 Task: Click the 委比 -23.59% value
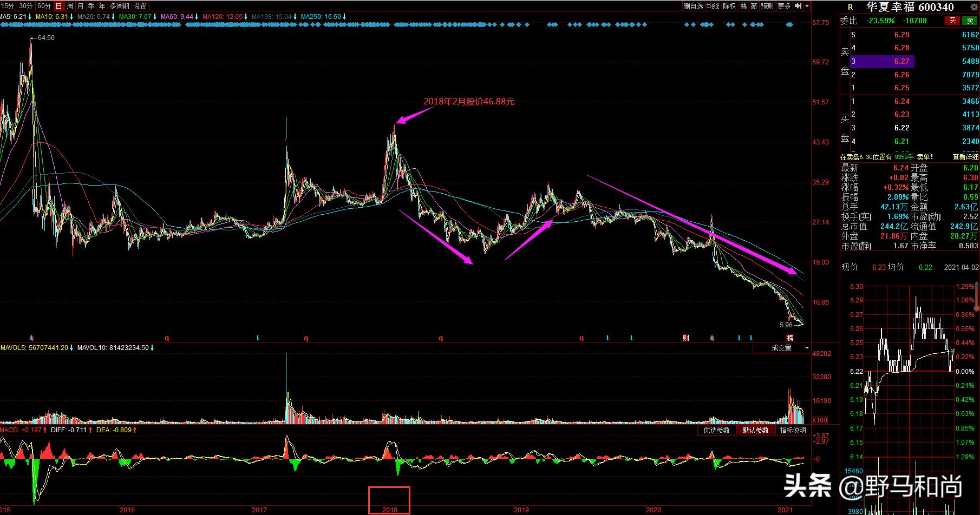tap(880, 21)
